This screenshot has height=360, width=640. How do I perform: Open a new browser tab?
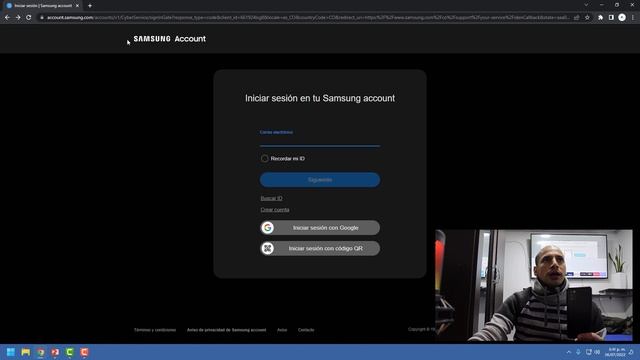(x=90, y=6)
